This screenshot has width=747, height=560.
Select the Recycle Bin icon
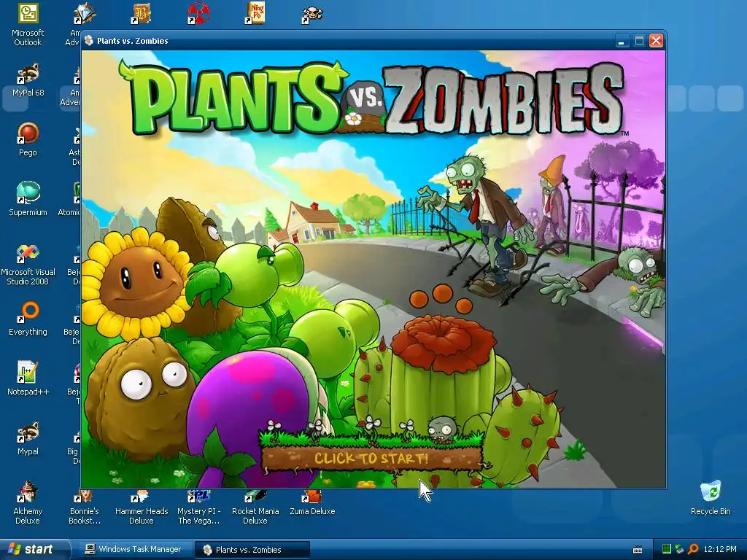point(711,498)
